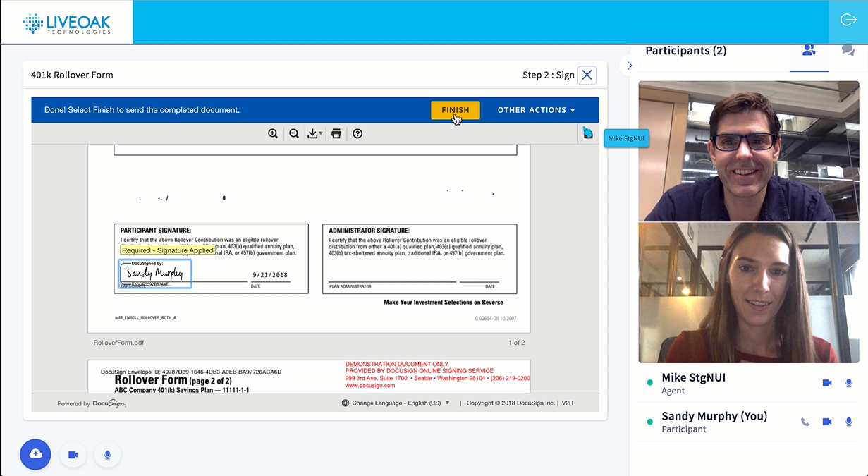Open the chat bubble tab
Screen dimensions: 868x476
(848, 50)
